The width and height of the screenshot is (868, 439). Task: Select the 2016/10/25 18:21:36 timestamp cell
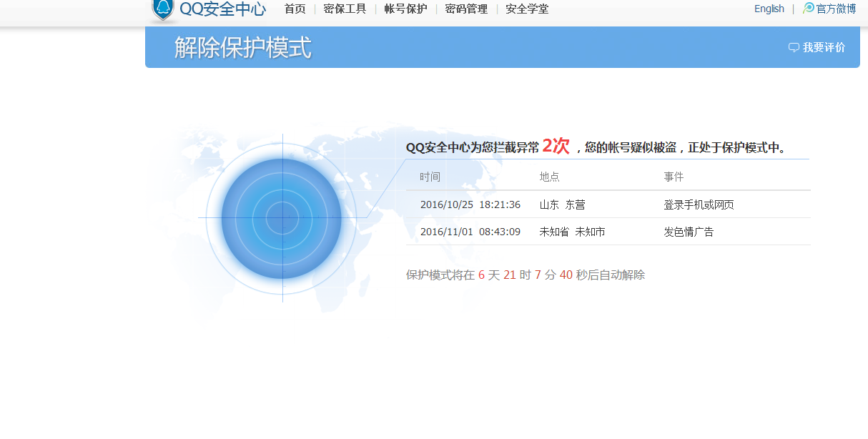click(x=470, y=204)
